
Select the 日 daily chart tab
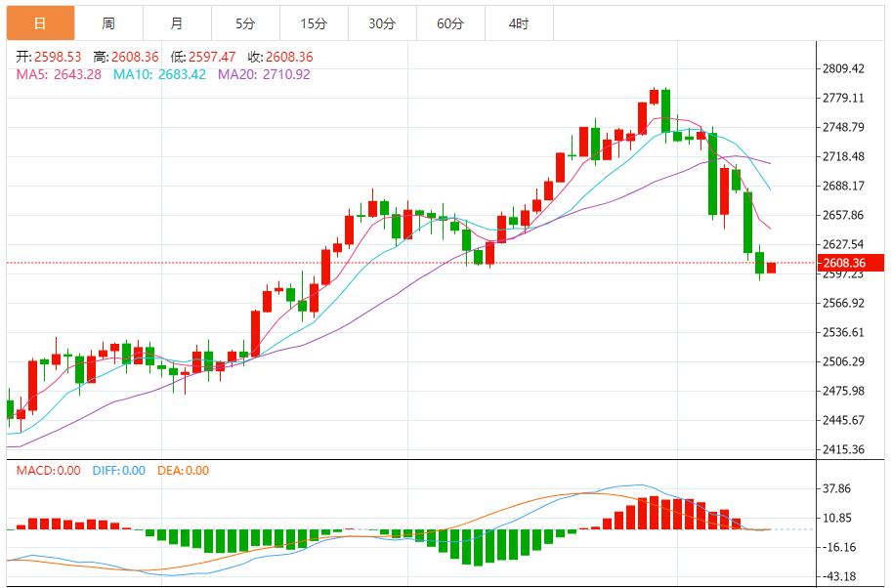[39, 23]
